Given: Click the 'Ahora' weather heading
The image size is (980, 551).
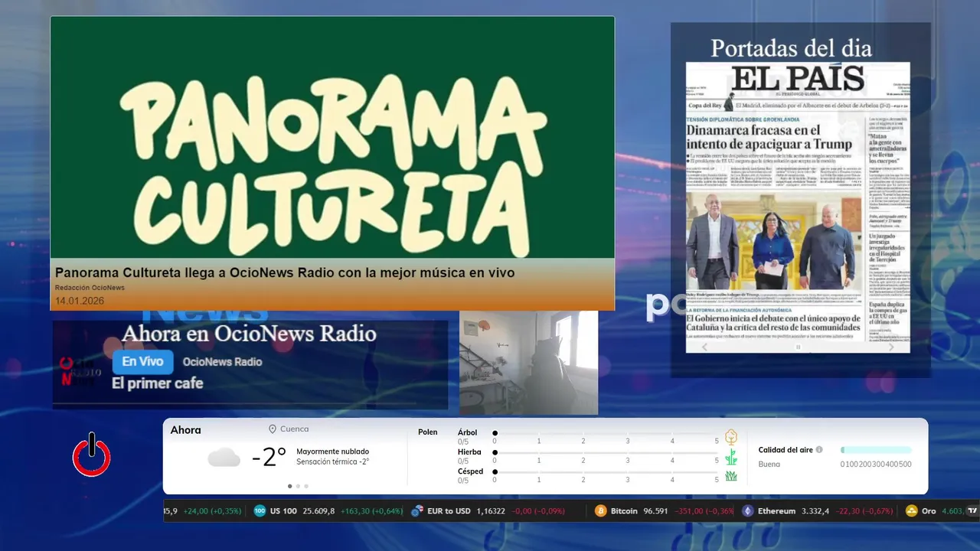Looking at the screenshot, I should (x=185, y=430).
